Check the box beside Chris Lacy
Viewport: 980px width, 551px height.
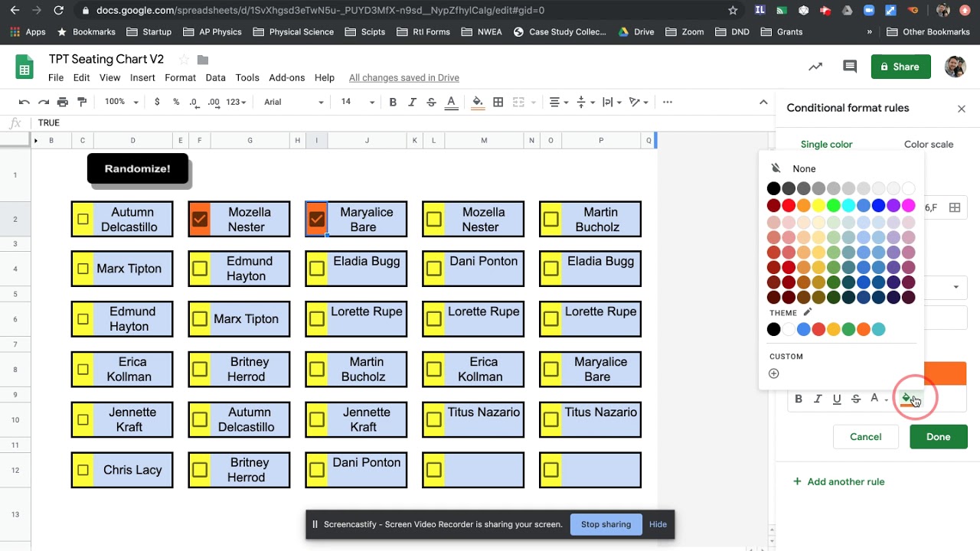[83, 470]
